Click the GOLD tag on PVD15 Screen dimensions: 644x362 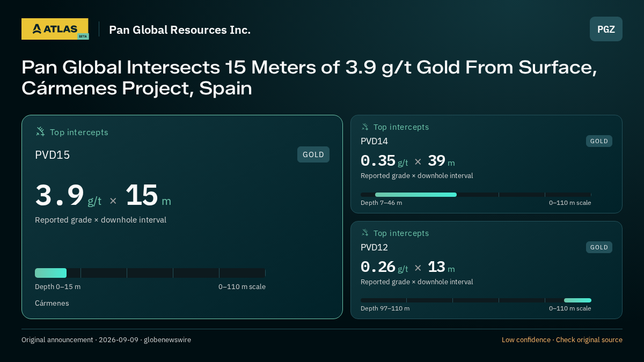click(x=313, y=154)
